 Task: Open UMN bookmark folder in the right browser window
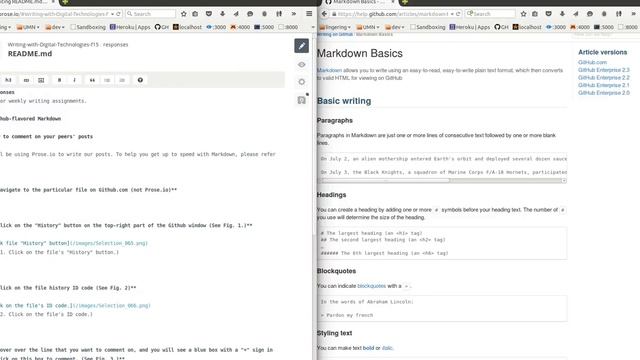(367, 27)
